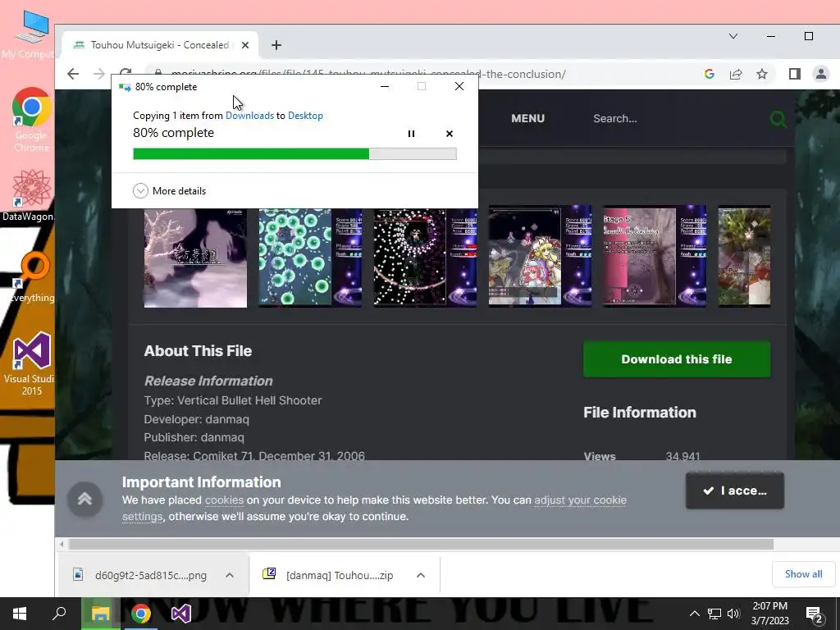Go back in Chrome

pyautogui.click(x=73, y=74)
